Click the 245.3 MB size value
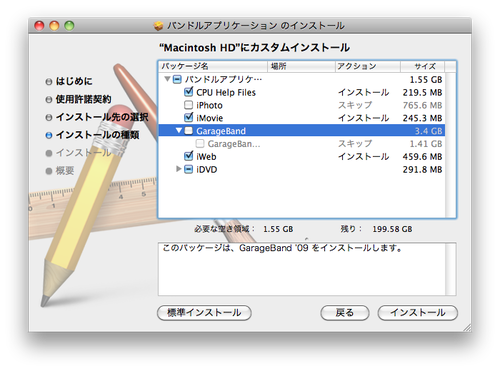 coord(422,118)
